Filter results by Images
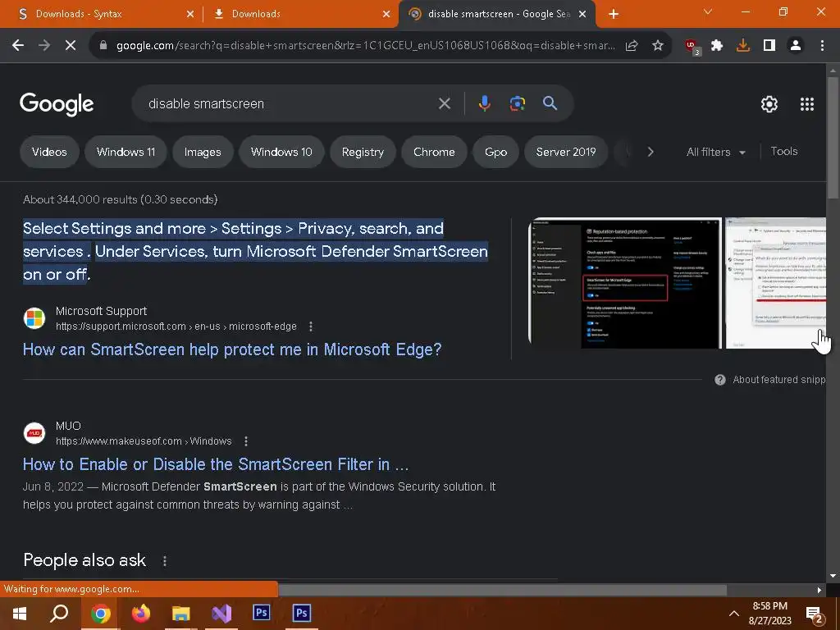Image resolution: width=840 pixels, height=630 pixels. pyautogui.click(x=203, y=152)
